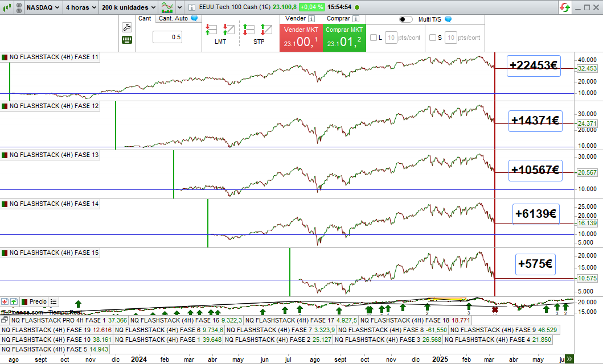
Task: Open the NASDAQ instrument dropdown
Action: (x=43, y=7)
